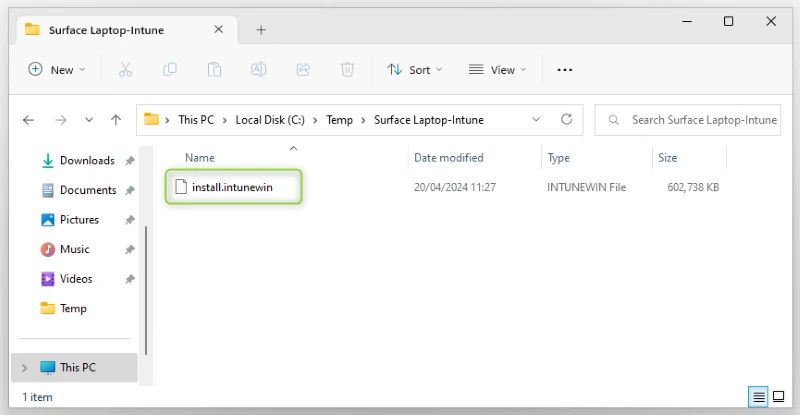800x415 pixels.
Task: Select This PC in navigation pane
Action: click(74, 368)
